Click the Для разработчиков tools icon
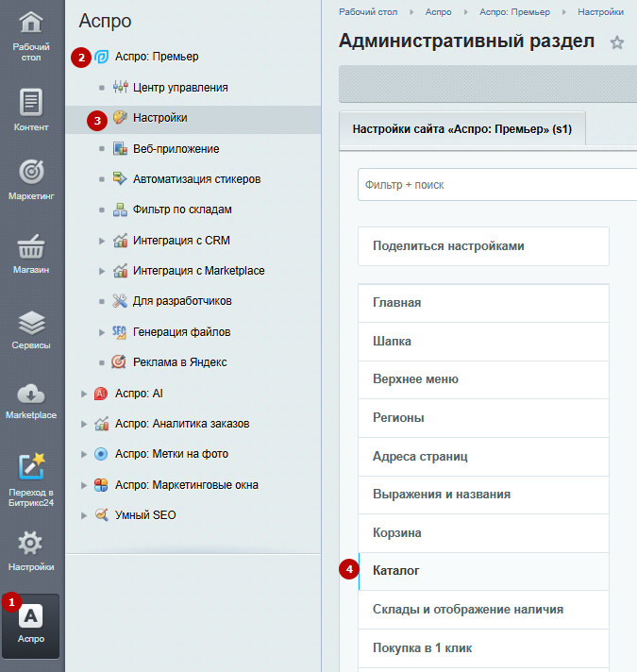 click(120, 301)
